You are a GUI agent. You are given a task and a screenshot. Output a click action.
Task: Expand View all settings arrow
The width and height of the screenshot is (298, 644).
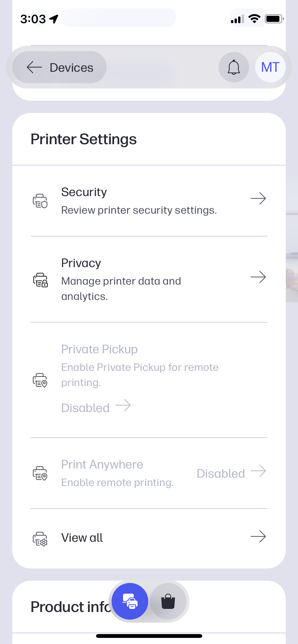(x=258, y=536)
